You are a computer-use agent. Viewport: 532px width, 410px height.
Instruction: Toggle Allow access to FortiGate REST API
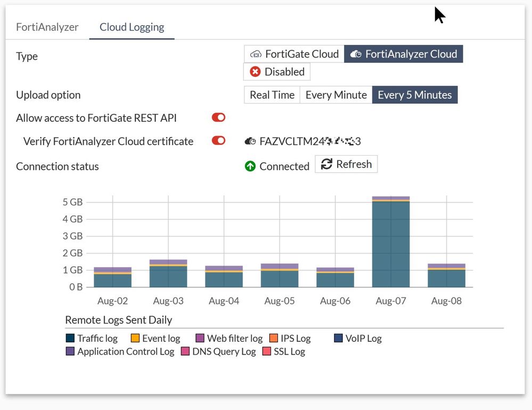pyautogui.click(x=218, y=118)
